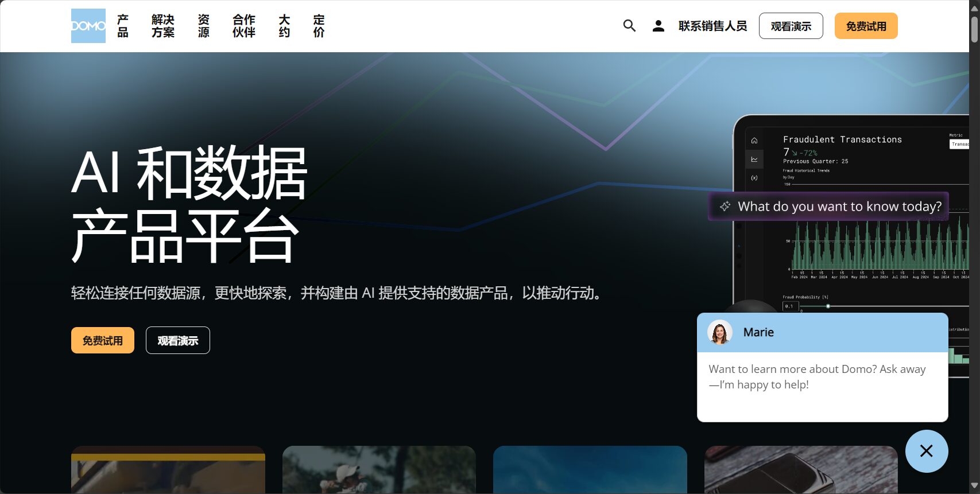
Task: Open the 资源 menu
Action: [x=204, y=26]
